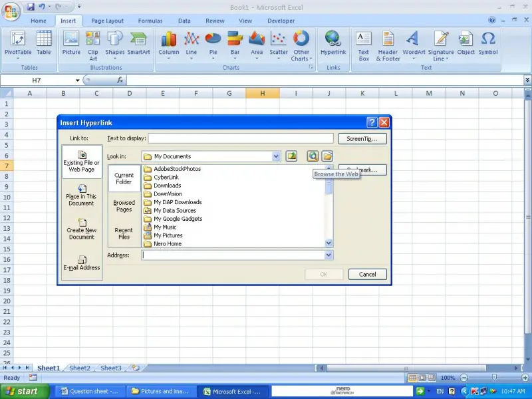Screen dimensions: 532x399
Task: Choose the Scatter chart type
Action: (x=279, y=45)
